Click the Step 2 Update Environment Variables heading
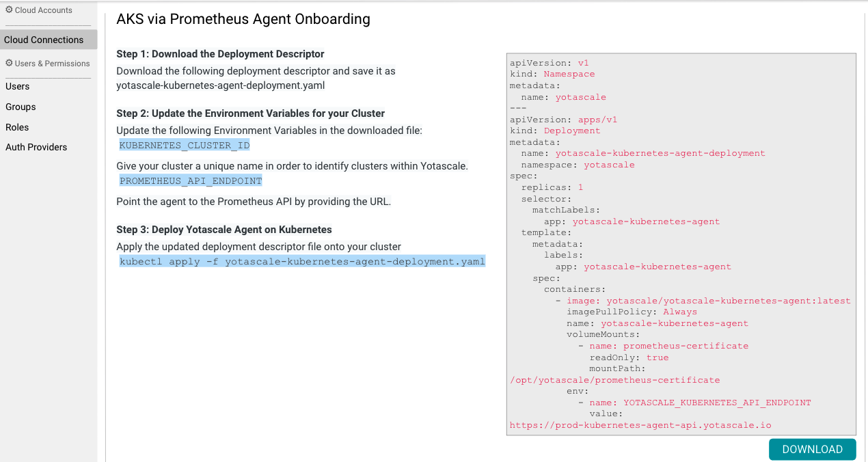Image resolution: width=868 pixels, height=462 pixels. click(250, 113)
